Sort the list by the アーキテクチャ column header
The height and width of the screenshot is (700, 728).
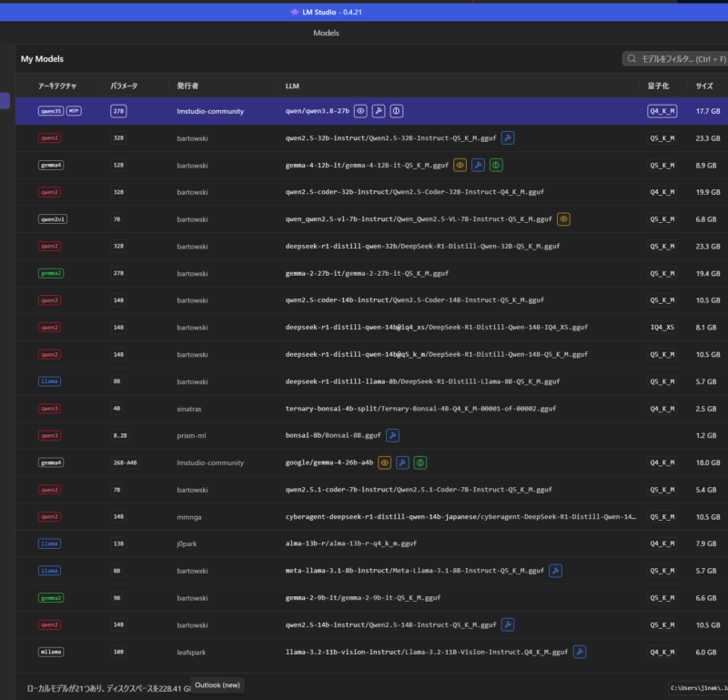click(x=57, y=86)
